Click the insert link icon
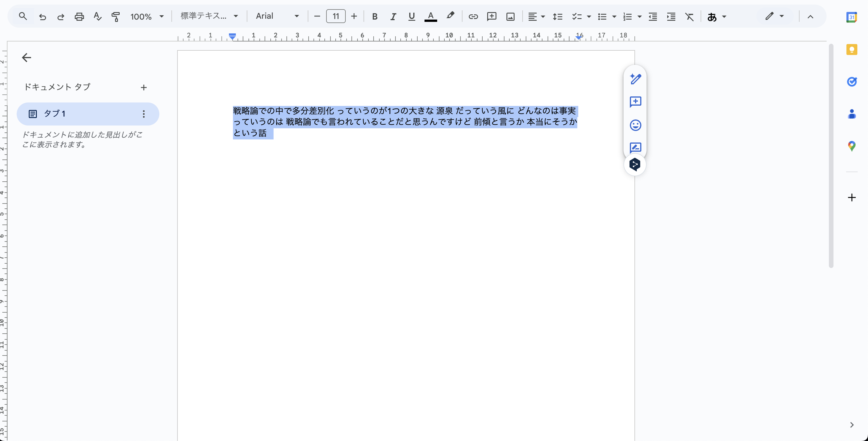 coord(473,16)
